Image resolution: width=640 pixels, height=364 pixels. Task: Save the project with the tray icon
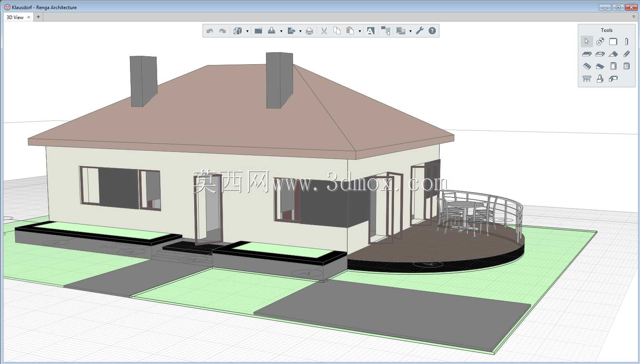click(x=272, y=31)
